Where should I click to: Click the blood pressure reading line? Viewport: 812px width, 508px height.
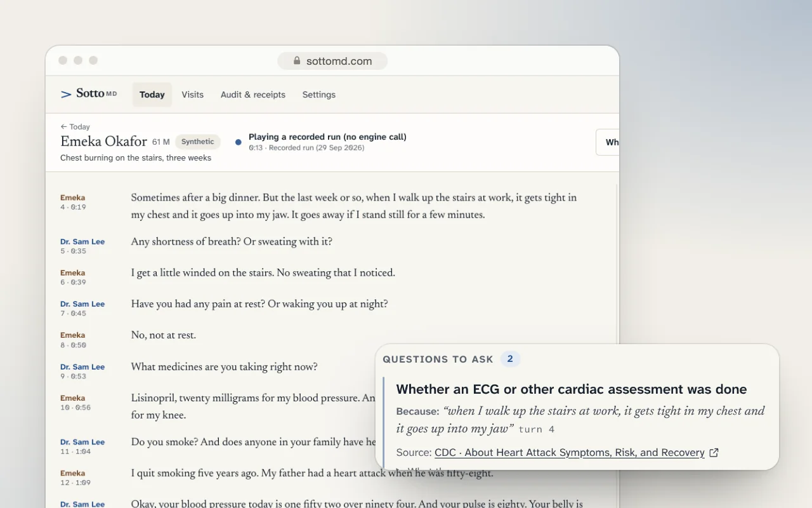357,504
